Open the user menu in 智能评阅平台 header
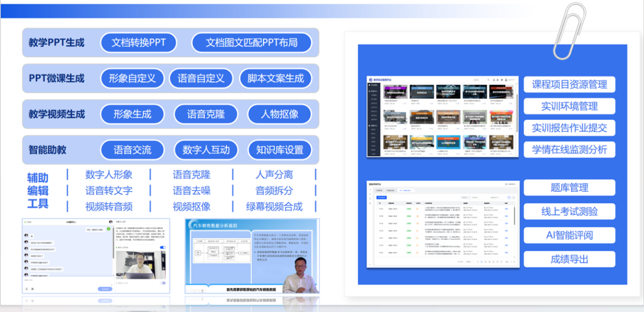The height and width of the screenshot is (312, 644). 511,184
